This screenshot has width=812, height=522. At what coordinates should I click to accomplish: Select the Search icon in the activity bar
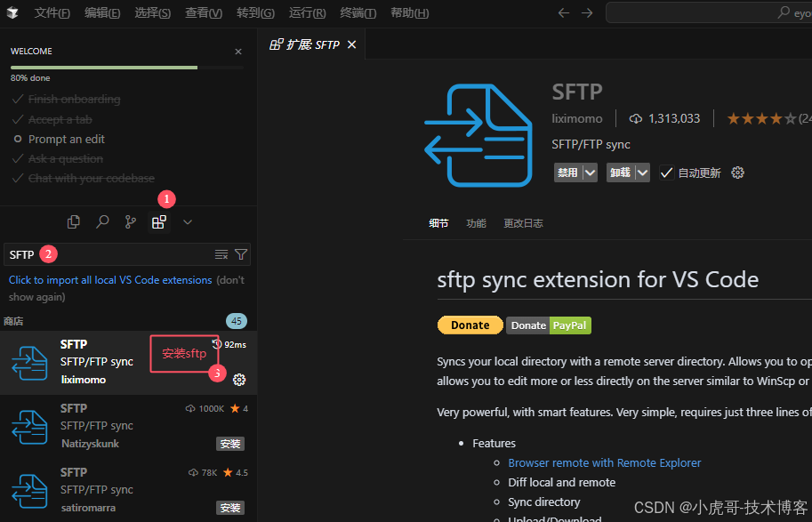tap(101, 221)
